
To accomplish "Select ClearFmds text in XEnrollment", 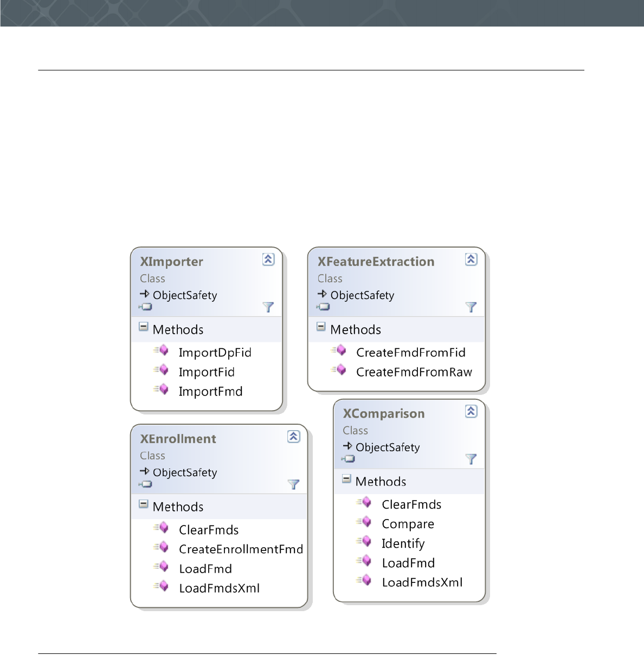I will click(x=209, y=530).
